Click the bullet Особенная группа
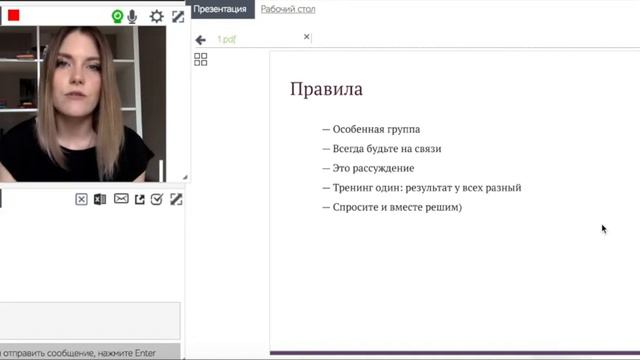Viewport: 640px width, 360px height. (x=376, y=129)
